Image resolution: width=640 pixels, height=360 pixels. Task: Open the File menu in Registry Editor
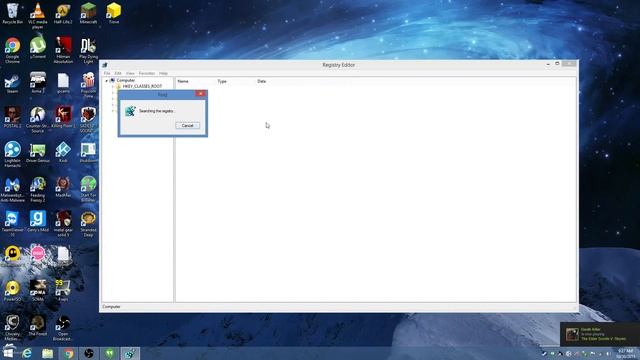pyautogui.click(x=107, y=73)
